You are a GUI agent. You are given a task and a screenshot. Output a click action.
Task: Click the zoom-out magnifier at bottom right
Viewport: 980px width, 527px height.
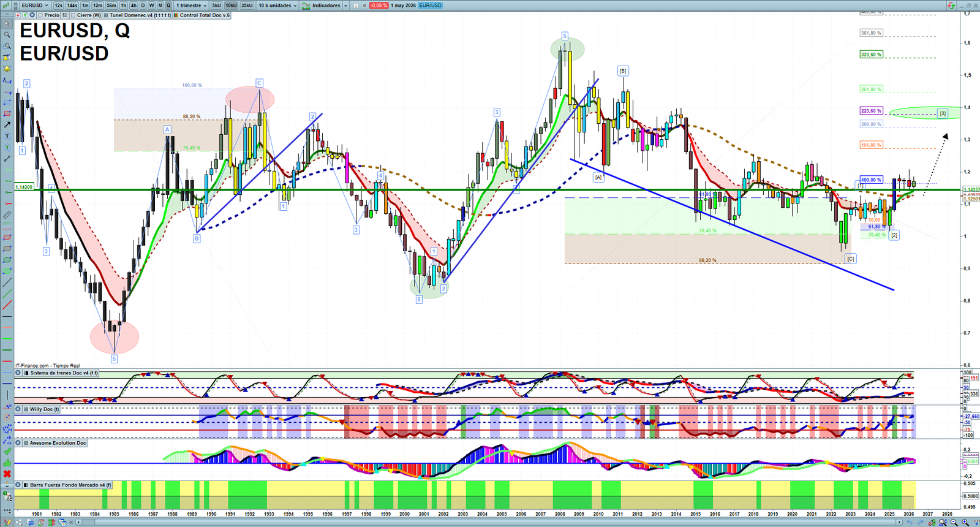(954, 522)
